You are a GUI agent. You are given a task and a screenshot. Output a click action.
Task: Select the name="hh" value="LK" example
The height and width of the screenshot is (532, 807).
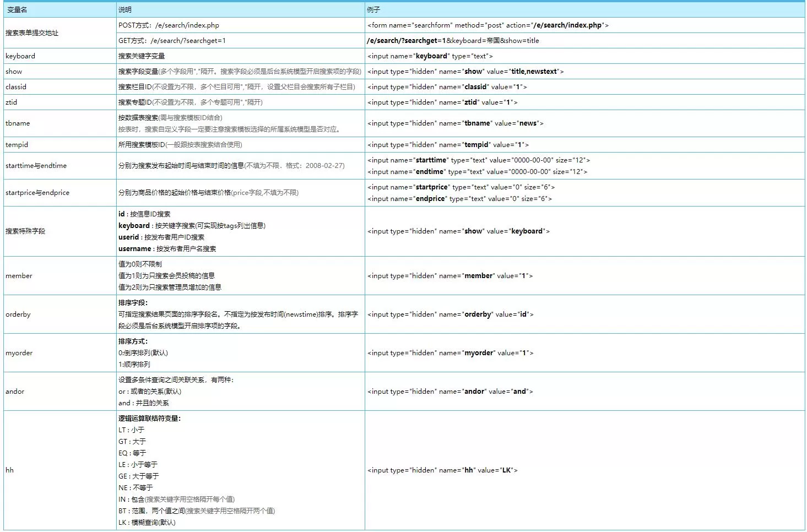(x=442, y=470)
